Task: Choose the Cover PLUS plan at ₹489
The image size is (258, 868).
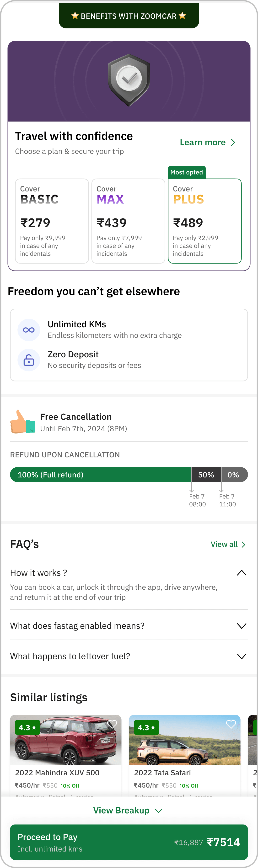Action: point(204,221)
